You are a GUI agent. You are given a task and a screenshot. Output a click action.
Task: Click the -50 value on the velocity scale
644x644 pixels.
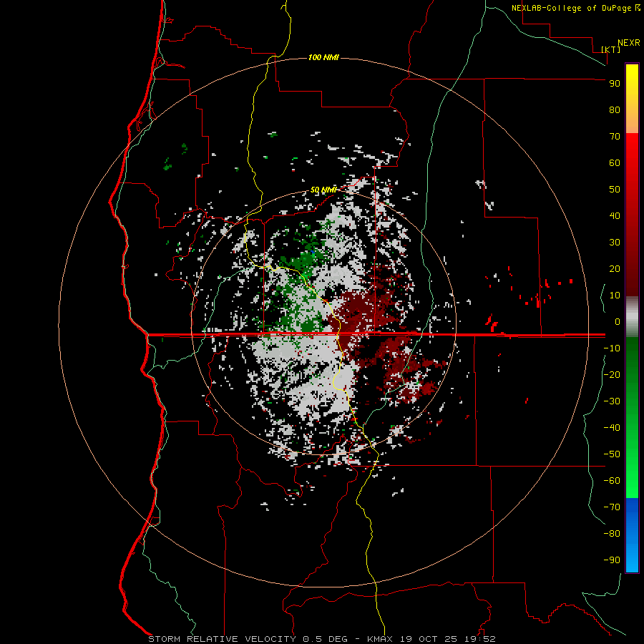612,454
